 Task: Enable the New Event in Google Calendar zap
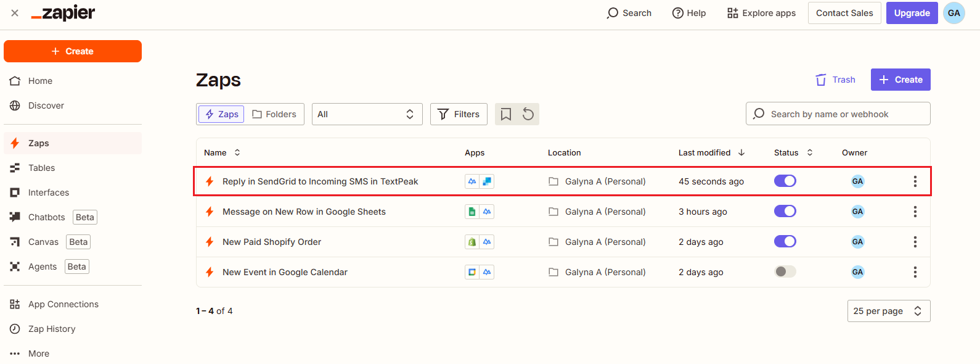click(785, 271)
